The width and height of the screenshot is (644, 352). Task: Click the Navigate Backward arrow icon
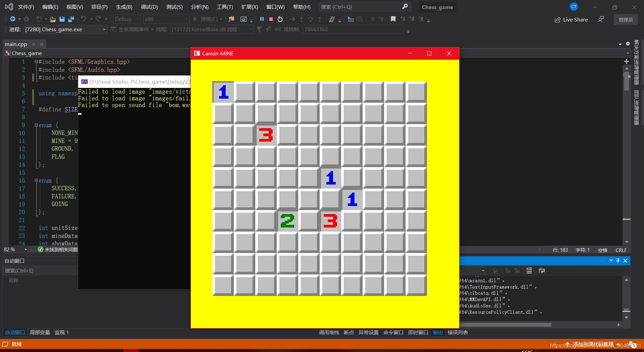(x=13, y=19)
